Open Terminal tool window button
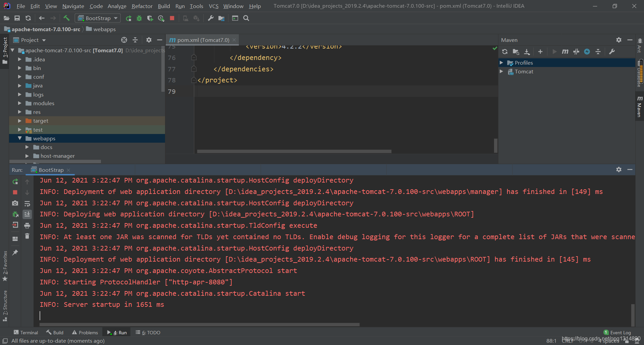This screenshot has height=345, width=644. tap(26, 332)
